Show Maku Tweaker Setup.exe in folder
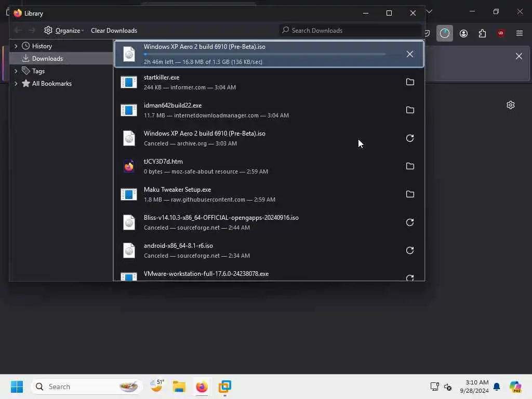This screenshot has width=532, height=399. click(x=410, y=194)
